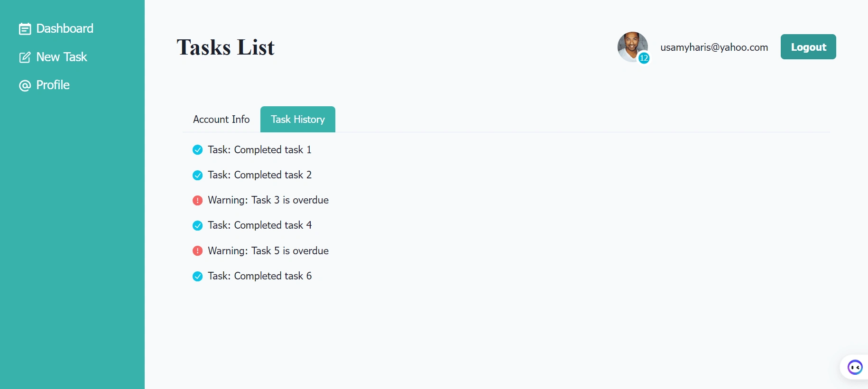Image resolution: width=868 pixels, height=389 pixels.
Task: Open the chatbot widget icon
Action: [855, 367]
